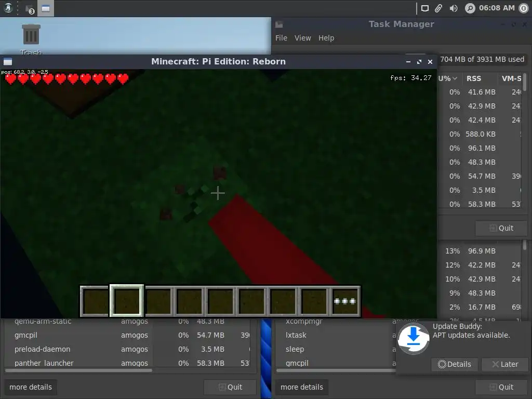
Task: Select row with RSS 96.1 MB
Action: pyautogui.click(x=480, y=148)
